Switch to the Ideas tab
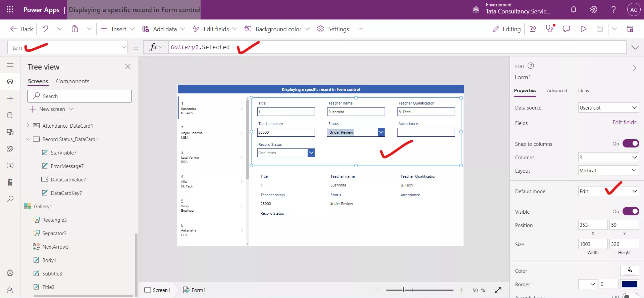Screen dimensions: 644x298 click(583, 90)
